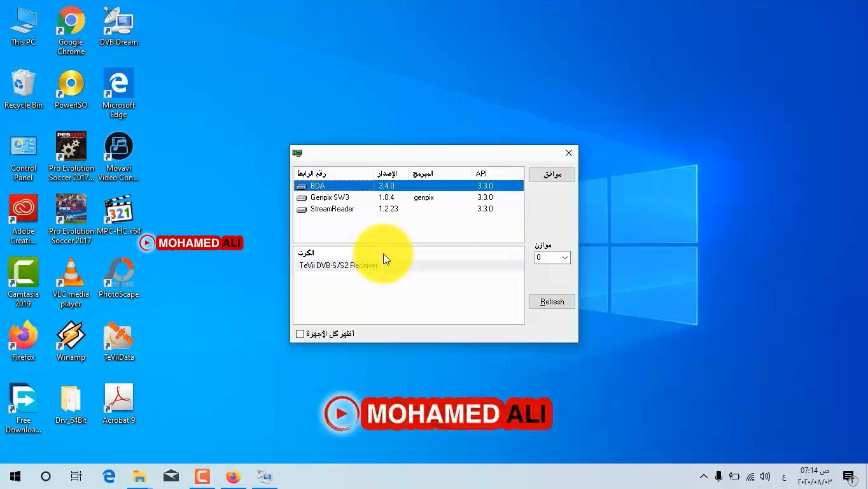Image resolution: width=868 pixels, height=489 pixels.
Task: Select the StreamReader interface row
Action: click(409, 209)
